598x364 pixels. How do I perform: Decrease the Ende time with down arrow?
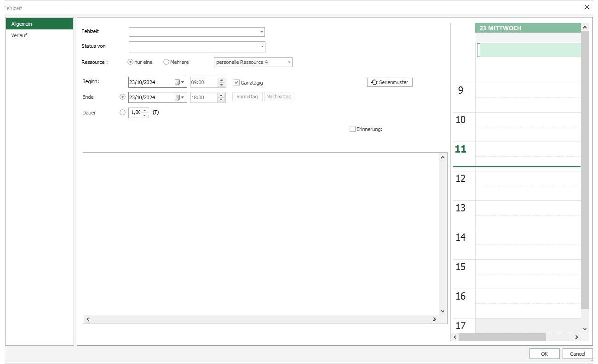click(x=221, y=100)
